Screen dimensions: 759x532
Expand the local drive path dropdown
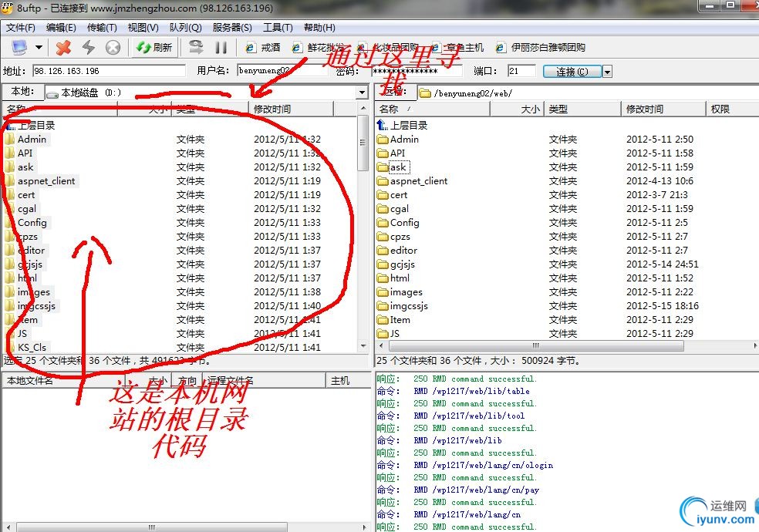tap(362, 93)
